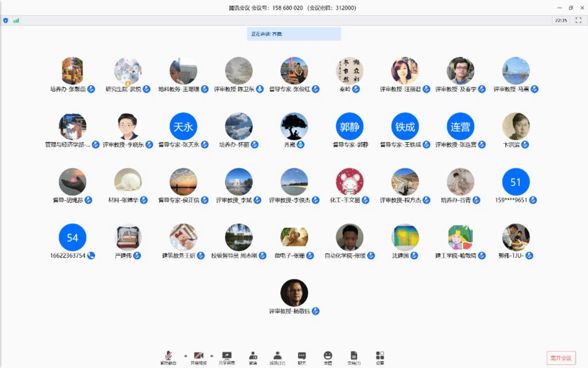Expand audio options arrow next to microphone
Screen dimensions: 588x368
click(185, 355)
